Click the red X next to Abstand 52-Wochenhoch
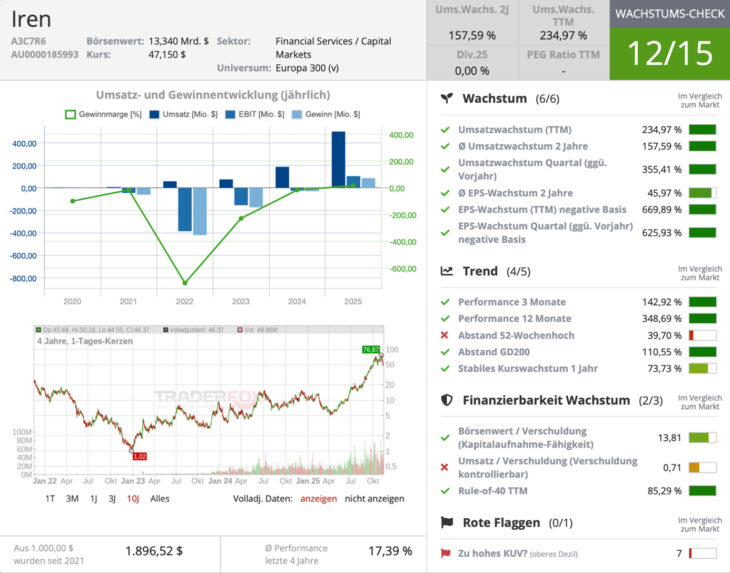 click(x=445, y=335)
